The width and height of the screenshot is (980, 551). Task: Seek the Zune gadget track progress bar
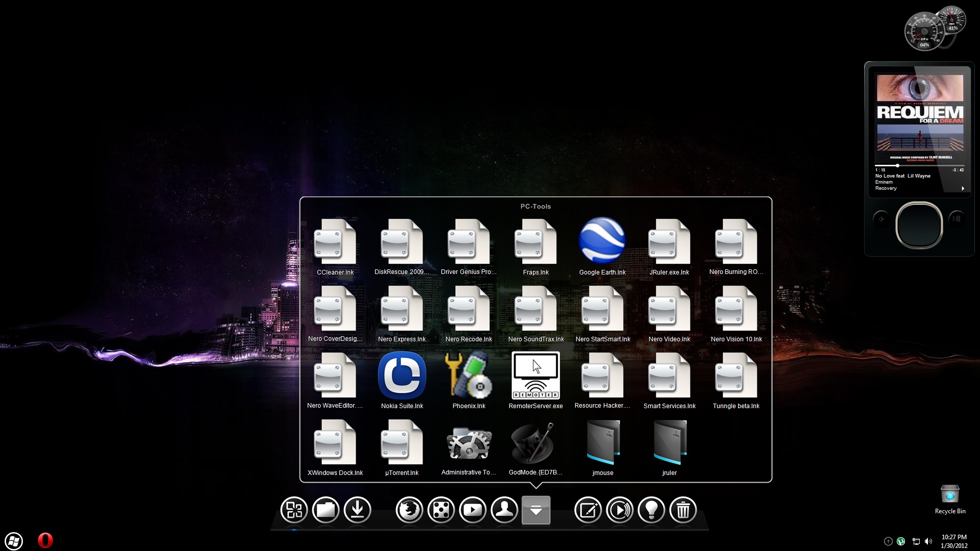pos(919,165)
